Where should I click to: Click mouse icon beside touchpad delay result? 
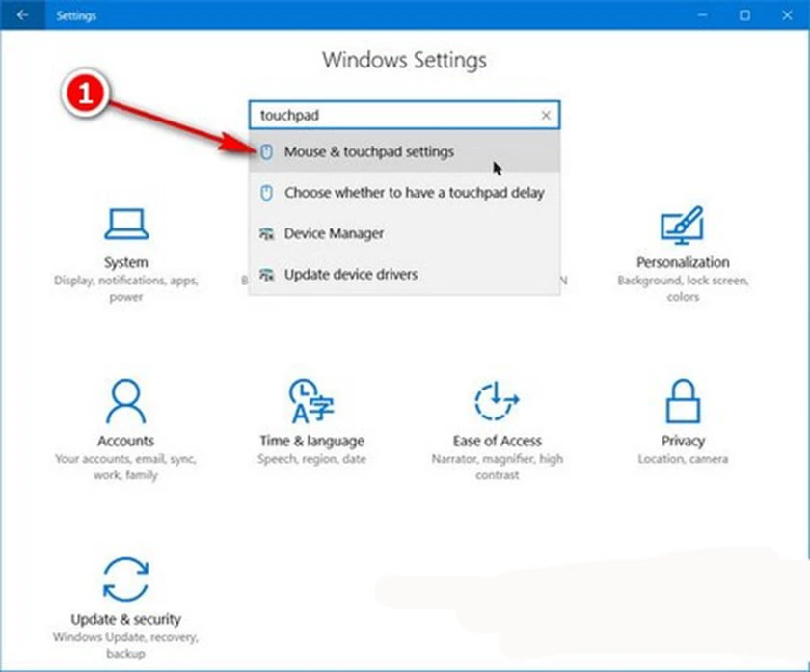(x=266, y=193)
